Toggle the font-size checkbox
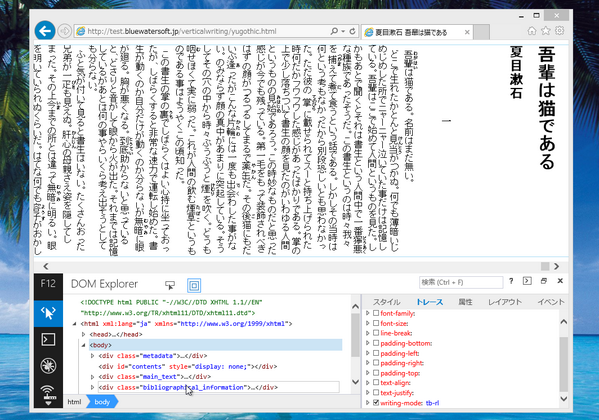This screenshot has height=420, width=599. point(376,323)
